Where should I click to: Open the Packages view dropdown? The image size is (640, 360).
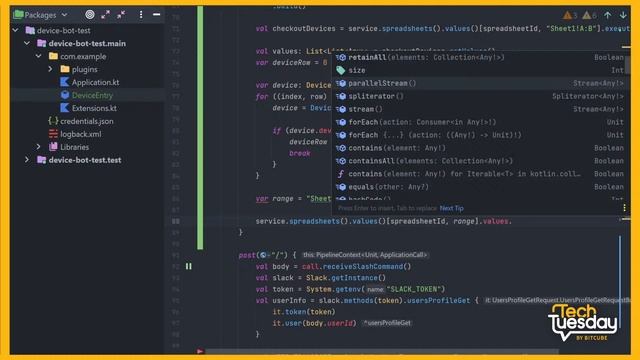[40, 15]
